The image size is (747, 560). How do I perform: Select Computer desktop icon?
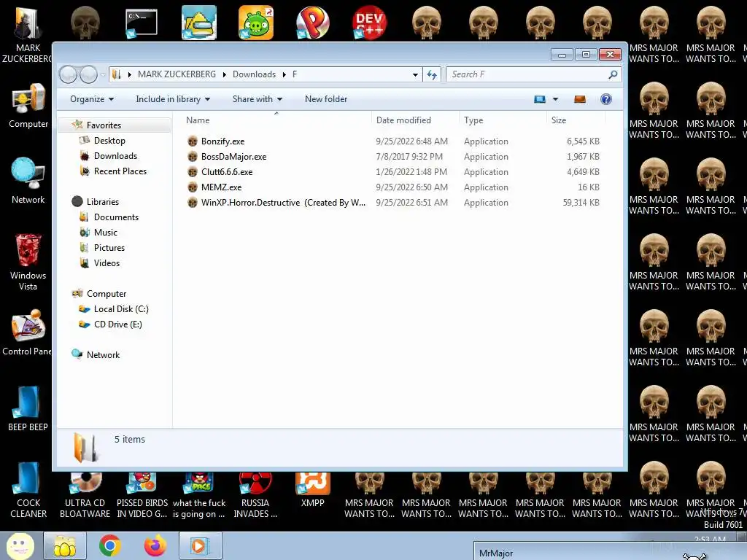point(28,105)
